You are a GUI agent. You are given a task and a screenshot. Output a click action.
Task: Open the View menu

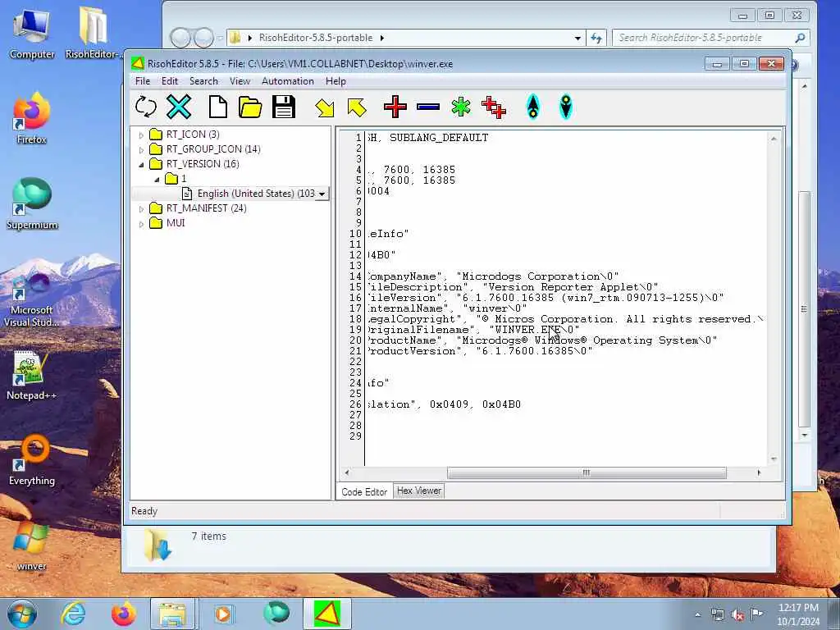[x=240, y=81]
